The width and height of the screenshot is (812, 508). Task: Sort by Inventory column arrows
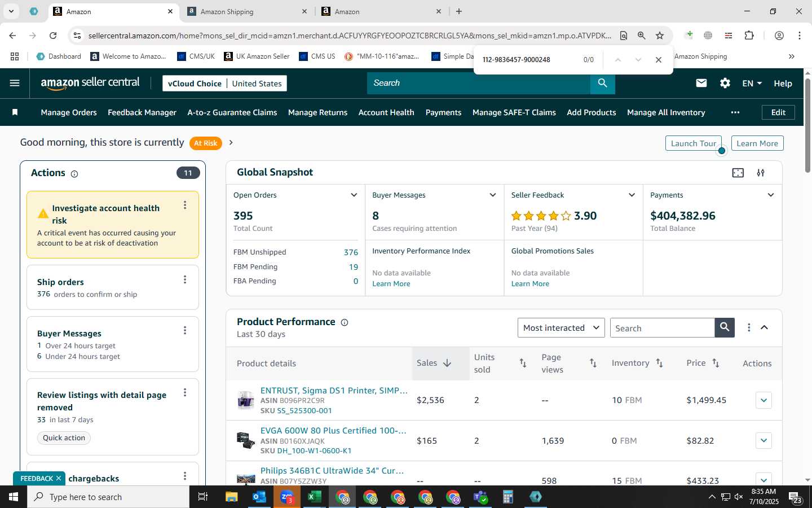tap(659, 364)
